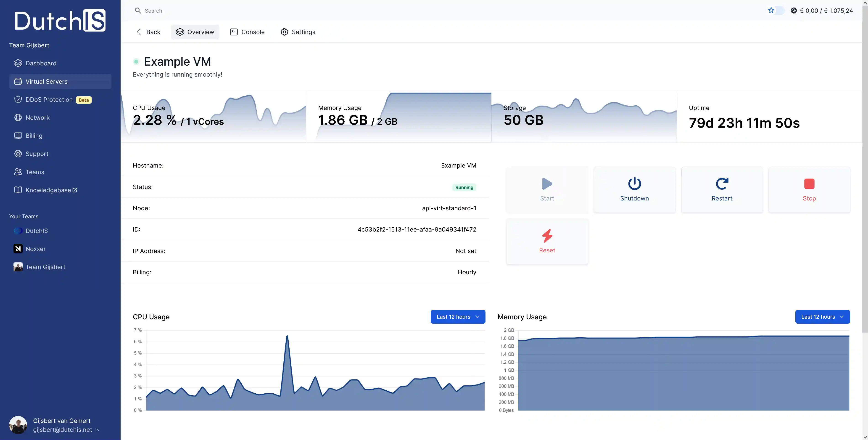868x440 pixels.
Task: Click the Network globe icon
Action: [18, 117]
